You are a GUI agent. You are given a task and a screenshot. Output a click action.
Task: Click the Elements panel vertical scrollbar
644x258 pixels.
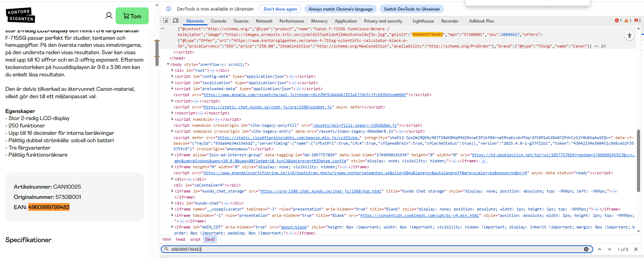(638, 161)
